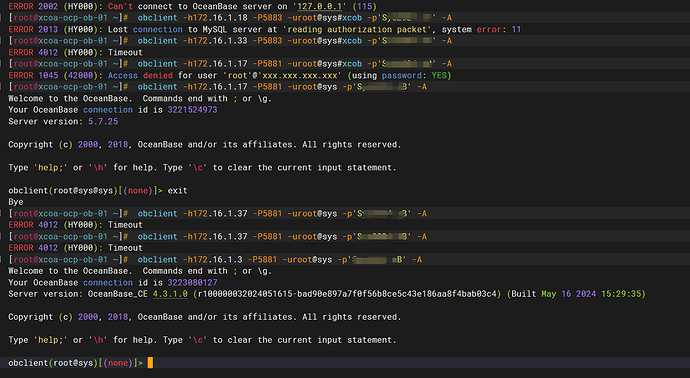This screenshot has width=690, height=378.
Task: Click the ERROR 1045 Access denied message
Action: pyautogui.click(x=230, y=76)
